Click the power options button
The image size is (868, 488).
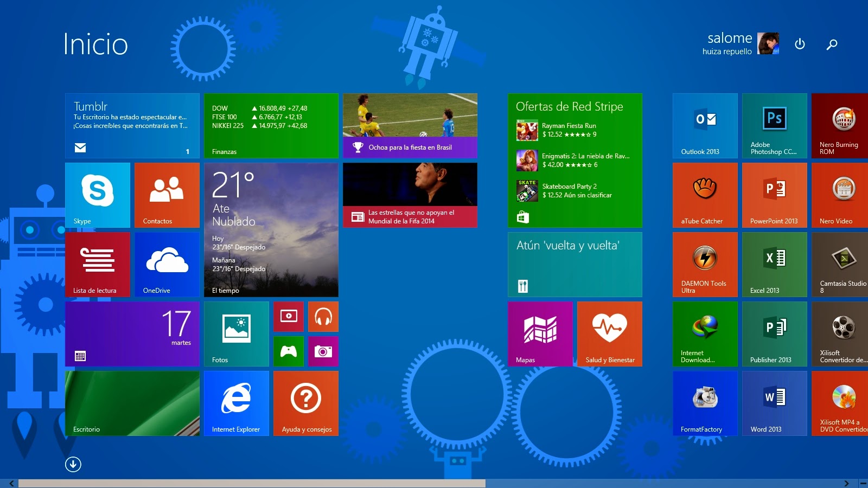coord(800,44)
